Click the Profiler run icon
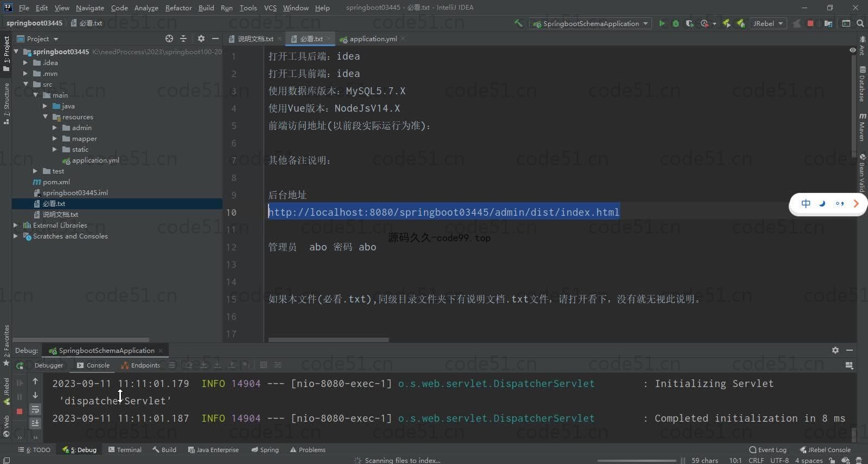The height and width of the screenshot is (464, 868). pos(705,23)
